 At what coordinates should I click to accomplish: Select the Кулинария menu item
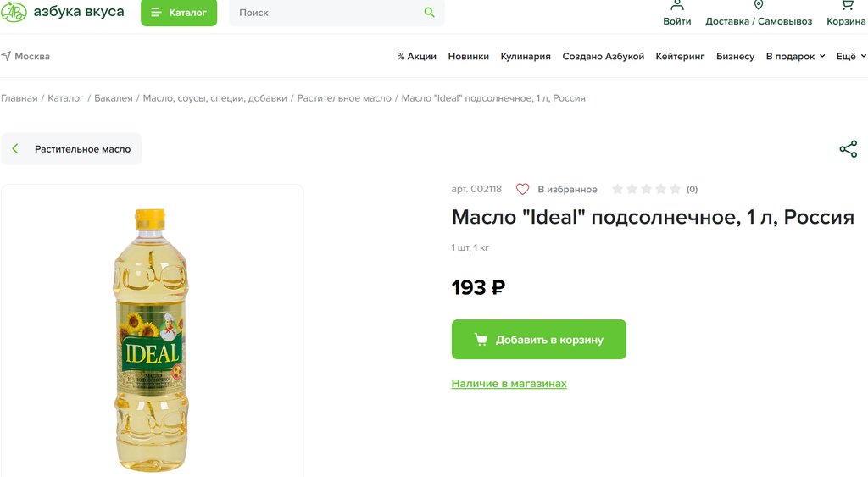(526, 56)
